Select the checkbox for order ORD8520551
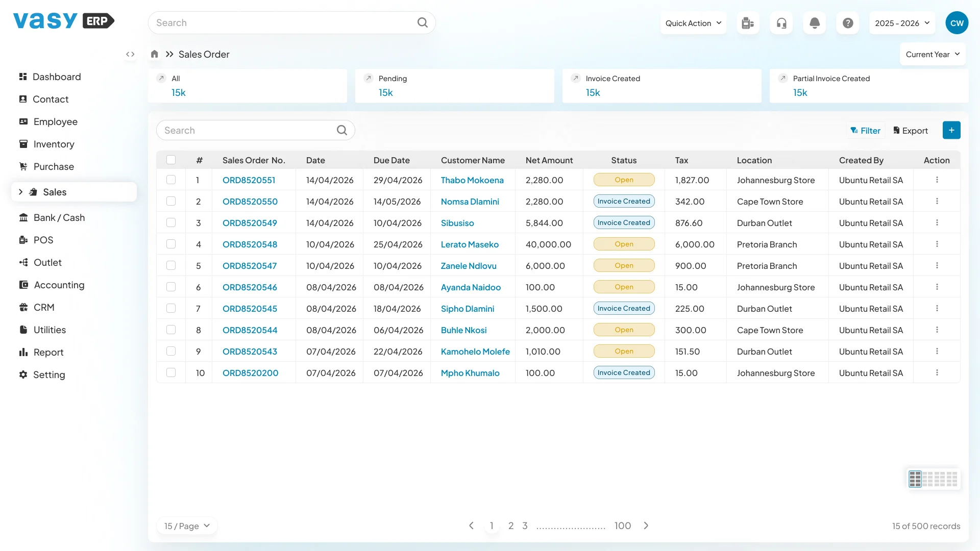This screenshot has height=551, width=980. pos(171,180)
